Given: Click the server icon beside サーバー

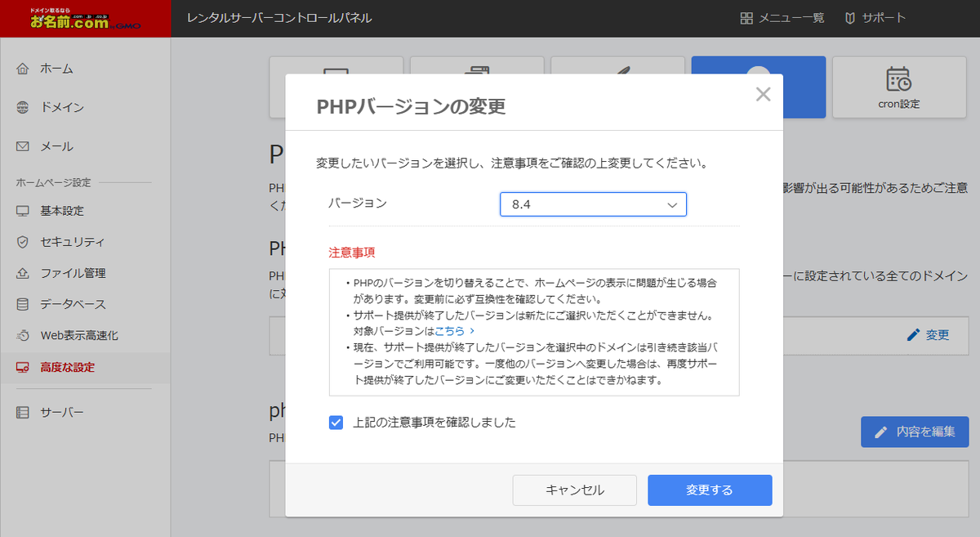Looking at the screenshot, I should coord(23,412).
